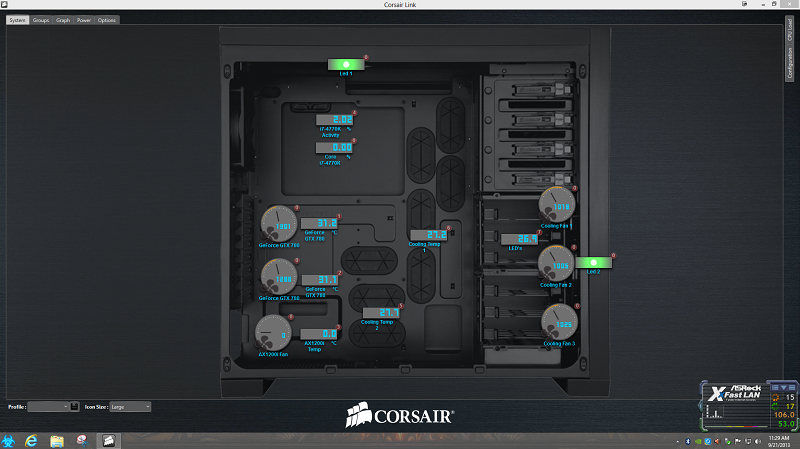Select the Cooling Fan 1 gauge
The width and height of the screenshot is (800, 449).
point(557,205)
